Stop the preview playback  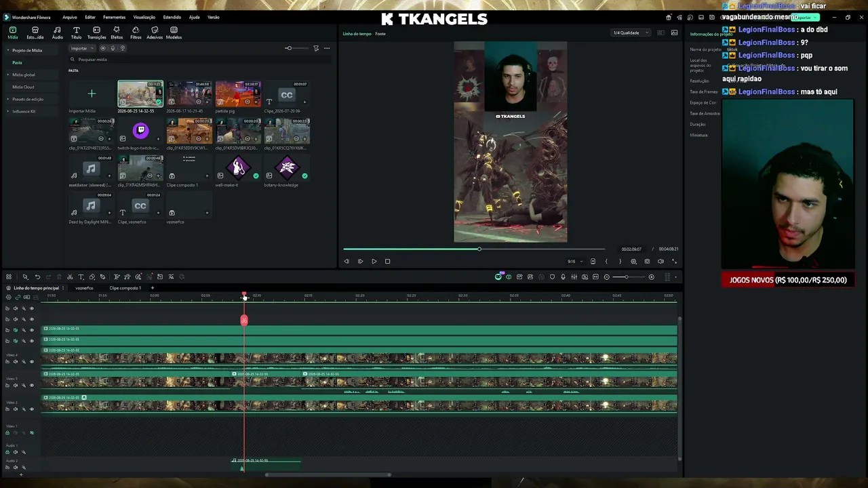point(387,261)
